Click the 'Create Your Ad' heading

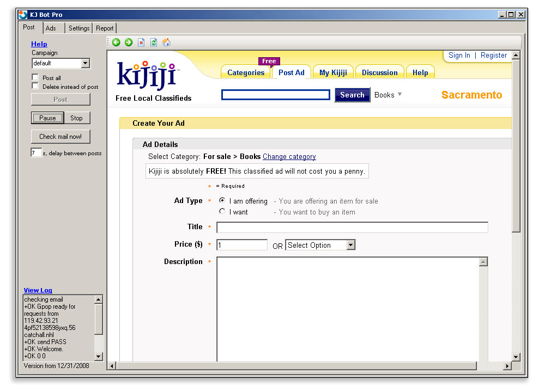point(159,123)
